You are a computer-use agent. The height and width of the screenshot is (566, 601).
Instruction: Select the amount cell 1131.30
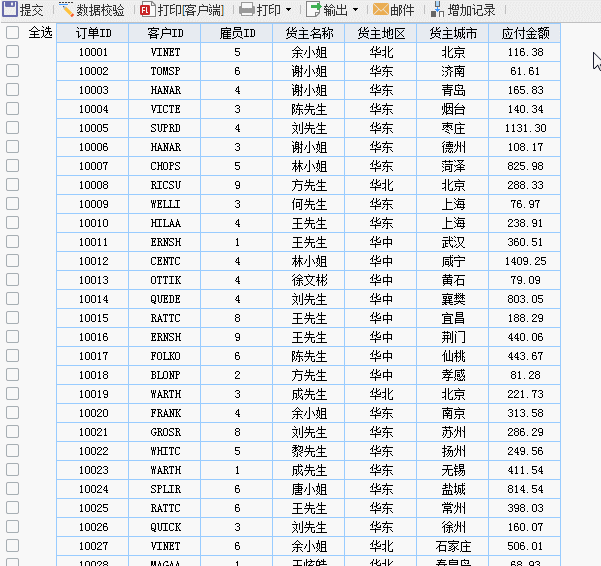[x=525, y=128]
